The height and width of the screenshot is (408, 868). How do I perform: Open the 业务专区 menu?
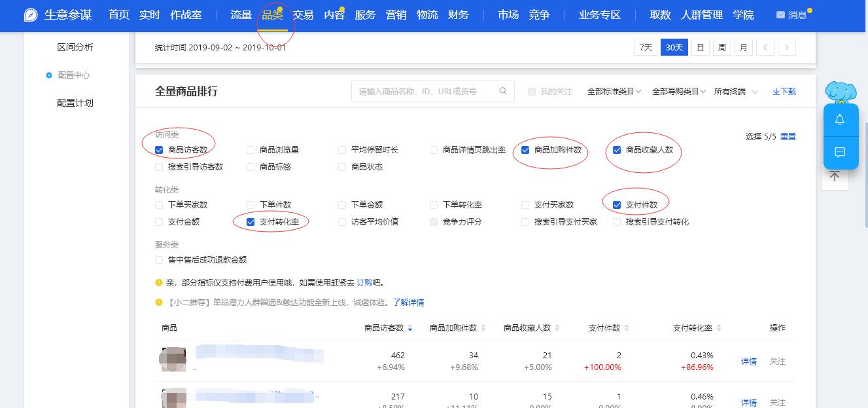(600, 15)
